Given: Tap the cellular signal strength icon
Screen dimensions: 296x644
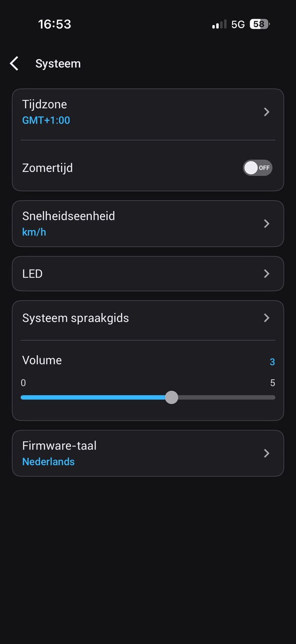Looking at the screenshot, I should click(x=219, y=25).
